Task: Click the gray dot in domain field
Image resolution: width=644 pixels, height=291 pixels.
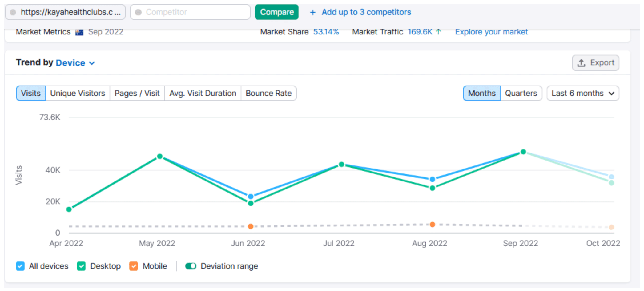Action: pos(13,12)
